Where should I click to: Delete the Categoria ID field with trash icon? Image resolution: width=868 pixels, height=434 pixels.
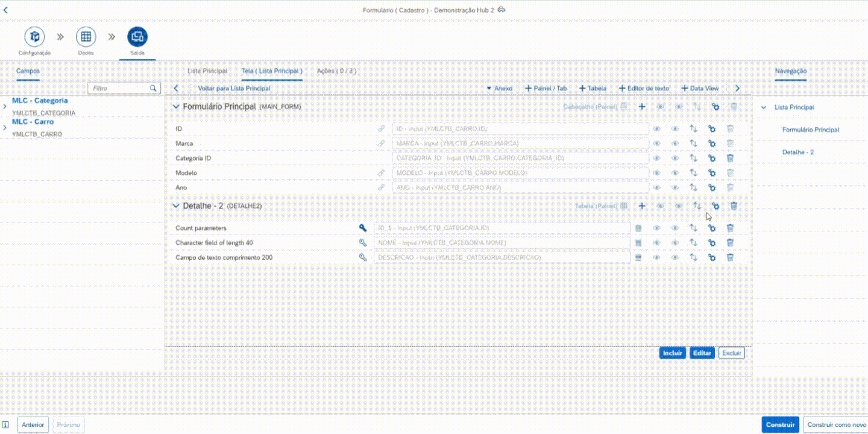tap(730, 158)
